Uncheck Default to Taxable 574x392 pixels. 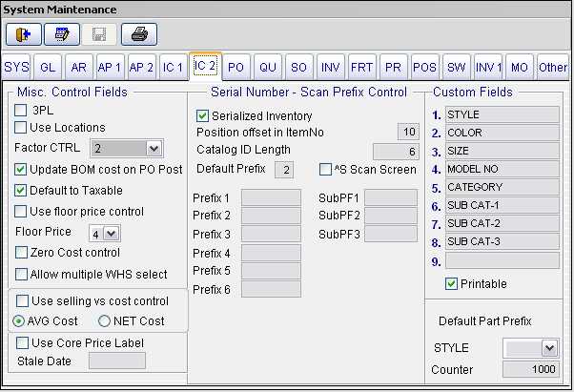pyautogui.click(x=21, y=191)
